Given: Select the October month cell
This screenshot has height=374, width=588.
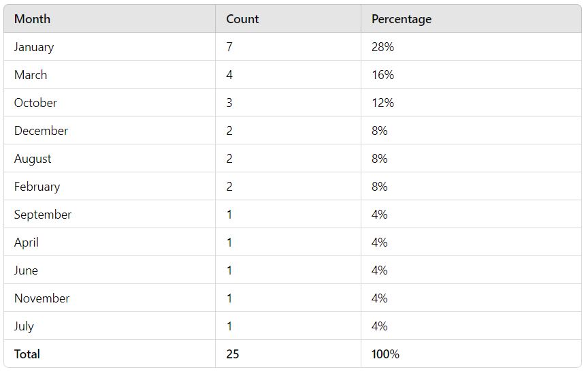Looking at the screenshot, I should 35,102.
